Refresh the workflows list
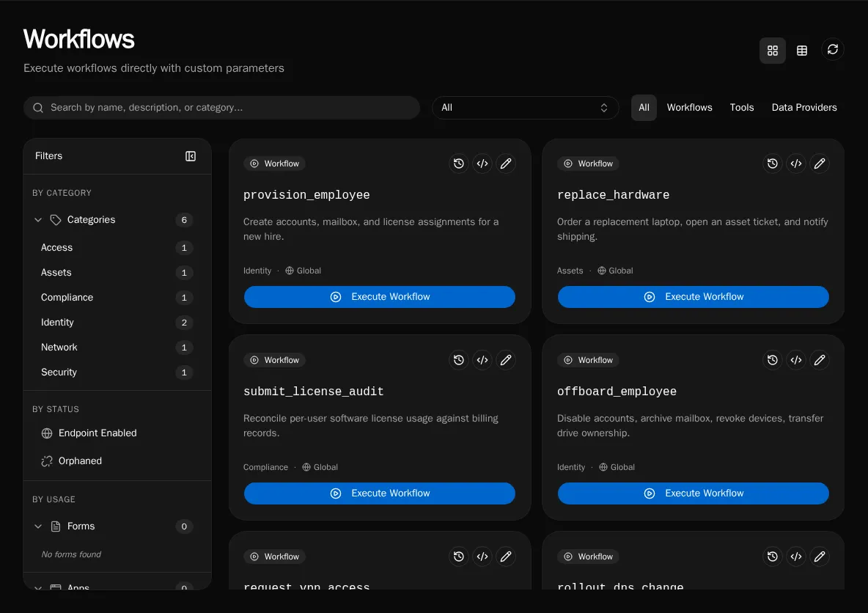Image resolution: width=868 pixels, height=613 pixels. (x=833, y=50)
